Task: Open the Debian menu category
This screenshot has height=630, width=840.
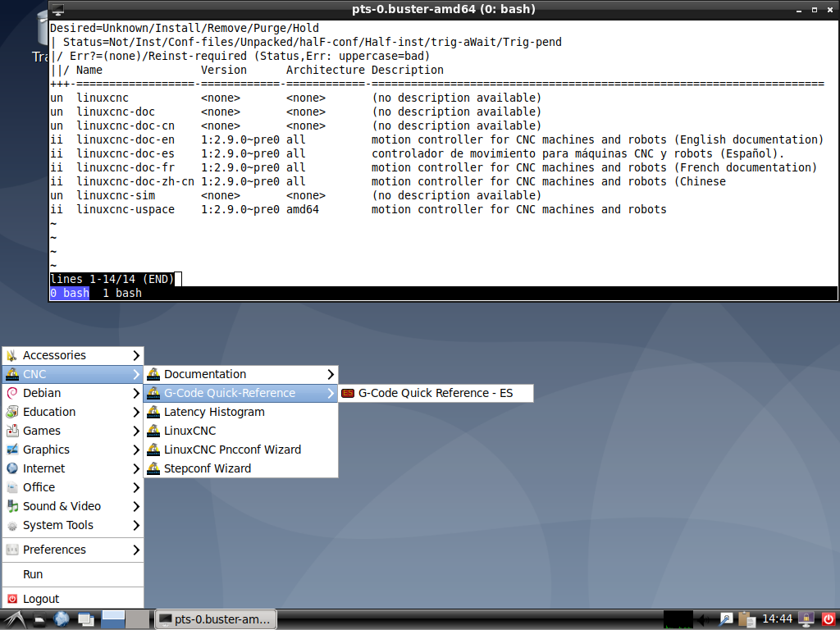Action: point(73,393)
